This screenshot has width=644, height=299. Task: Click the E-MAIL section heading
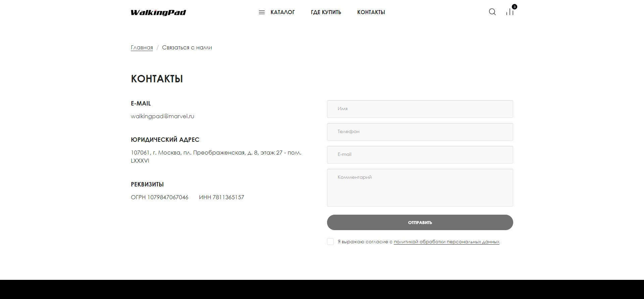(x=141, y=103)
